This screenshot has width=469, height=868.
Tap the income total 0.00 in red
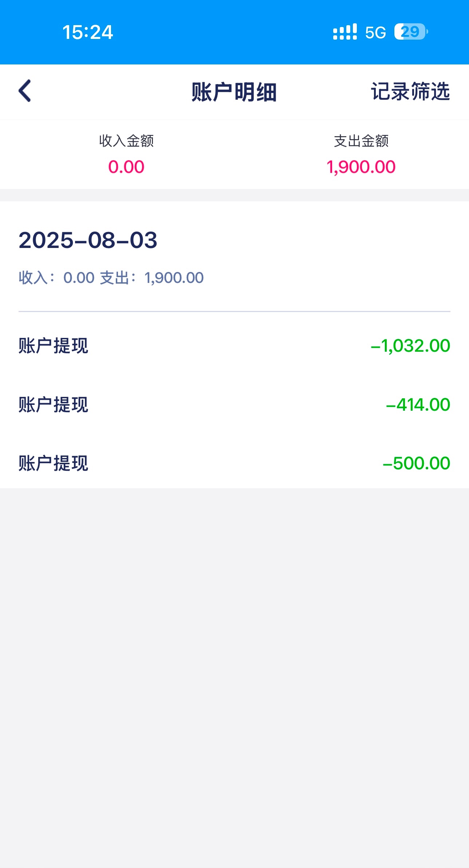[x=126, y=167]
